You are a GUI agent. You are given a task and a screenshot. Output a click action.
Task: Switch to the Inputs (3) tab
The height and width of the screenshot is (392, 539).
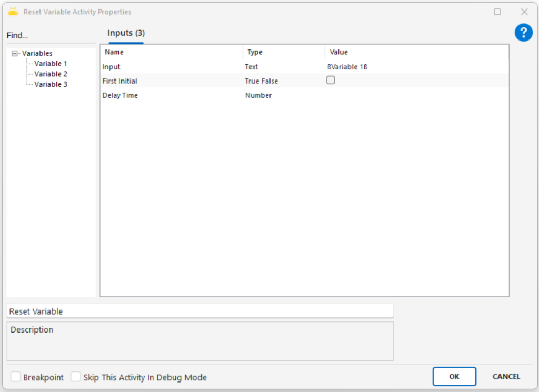click(126, 33)
